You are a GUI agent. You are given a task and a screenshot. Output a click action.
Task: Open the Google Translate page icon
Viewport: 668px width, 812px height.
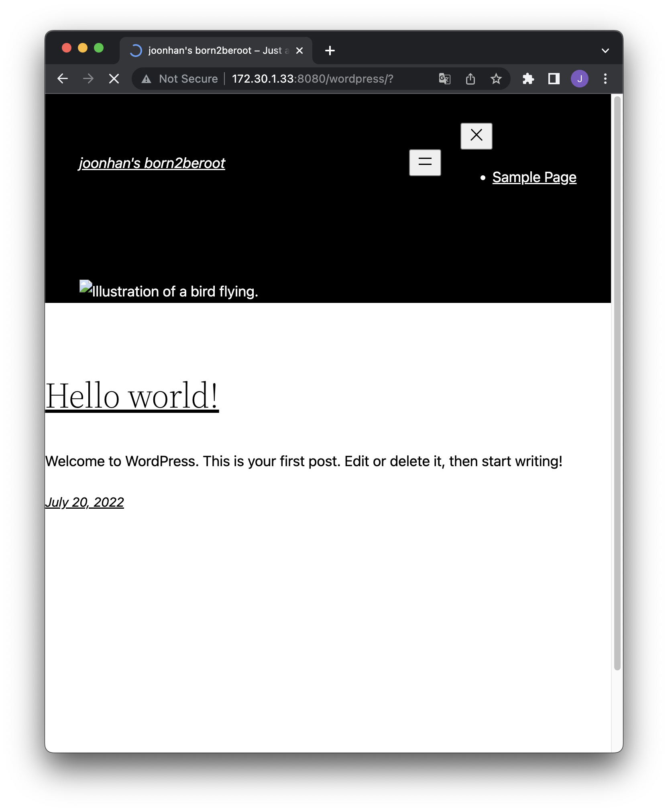click(x=444, y=79)
